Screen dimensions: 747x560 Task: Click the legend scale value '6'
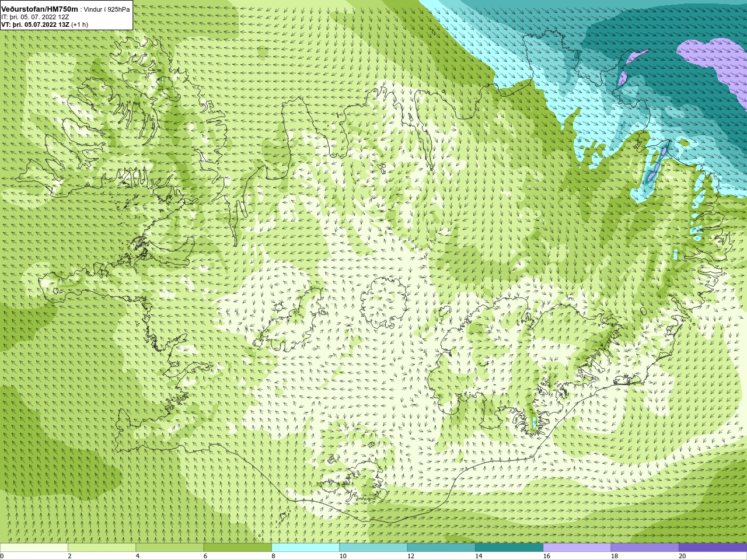205,556
